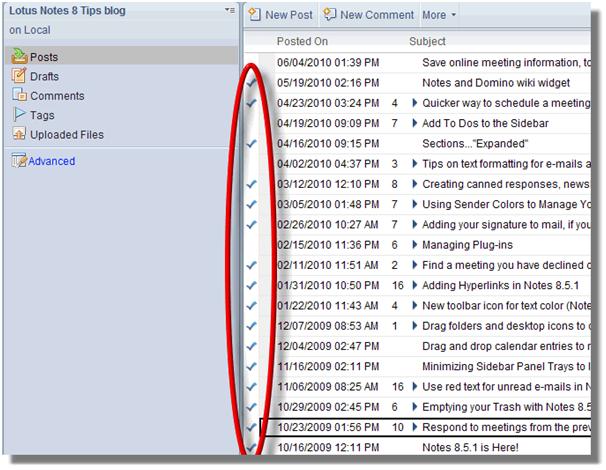The height and width of the screenshot is (470, 606).
Task: Click date 04/19/2010 09:09 PM
Action: coord(328,123)
